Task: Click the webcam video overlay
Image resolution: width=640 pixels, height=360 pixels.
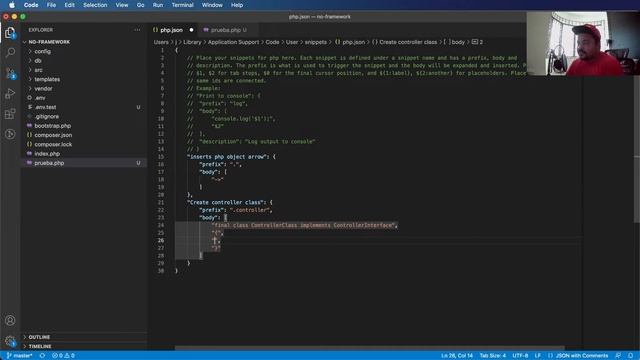Action: tap(583, 43)
